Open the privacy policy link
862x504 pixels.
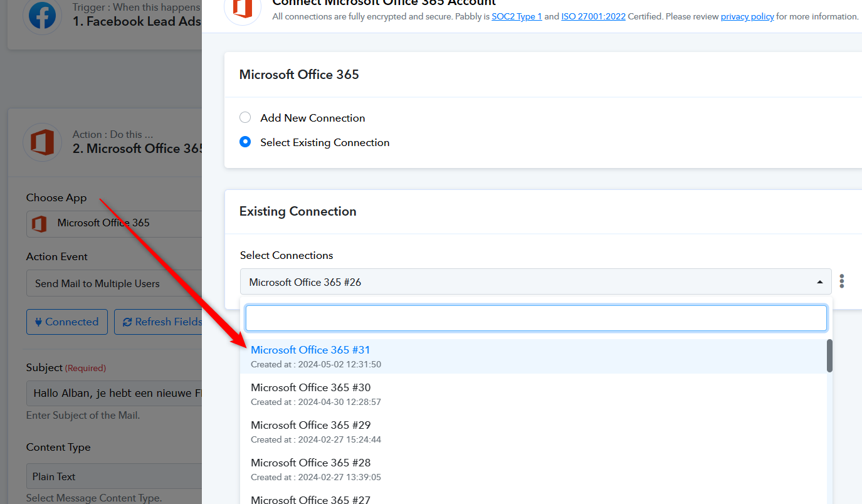coord(747,16)
